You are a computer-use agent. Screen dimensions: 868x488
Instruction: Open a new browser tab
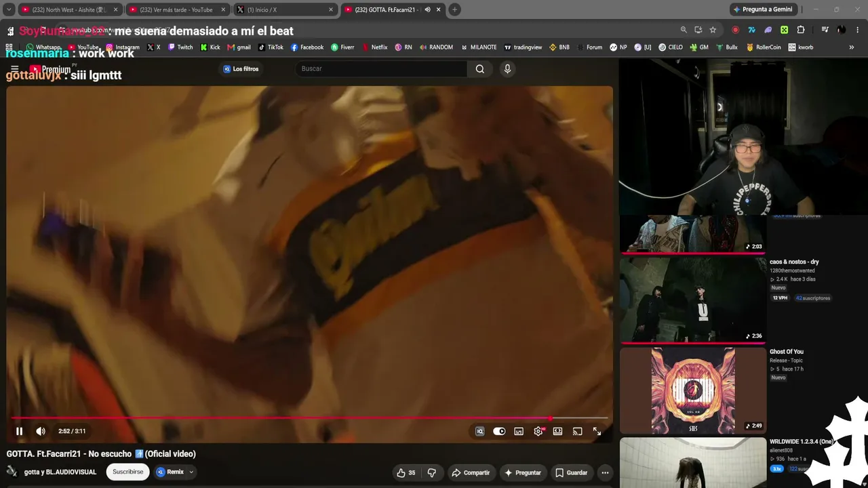tap(454, 9)
